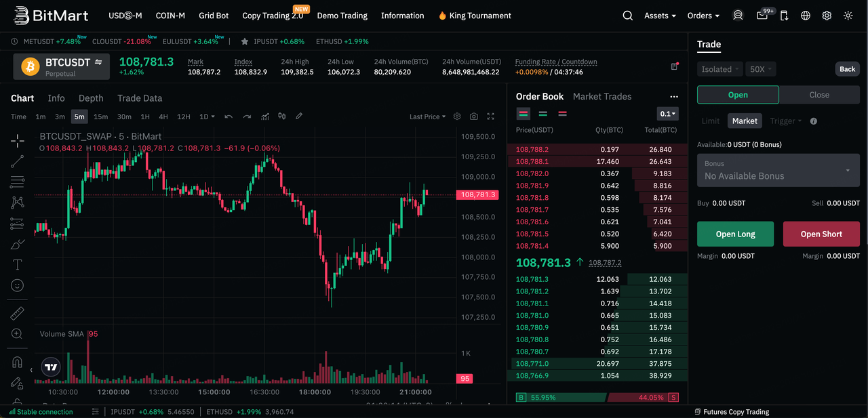Select the text annotation tool

click(x=18, y=265)
